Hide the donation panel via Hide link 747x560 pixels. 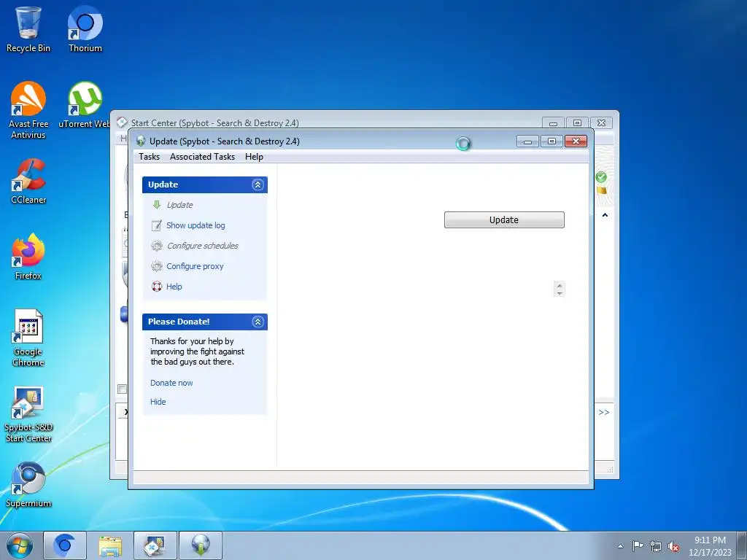pos(158,402)
